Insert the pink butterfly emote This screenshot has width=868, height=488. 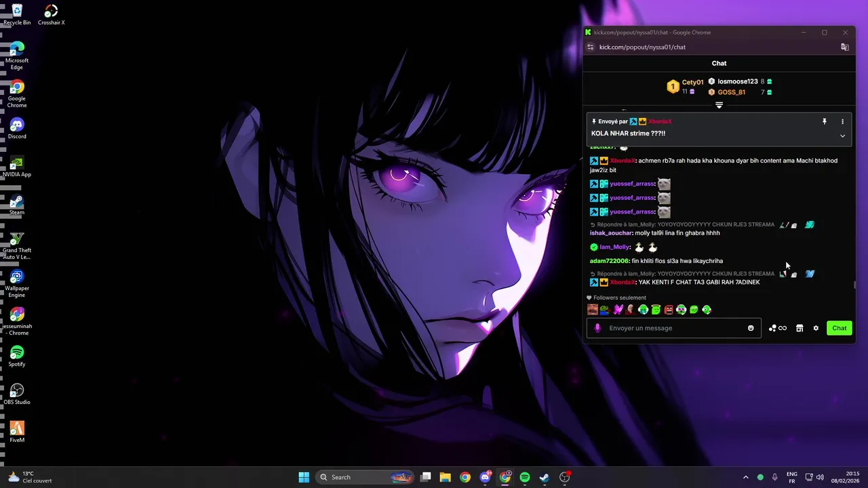pos(618,310)
